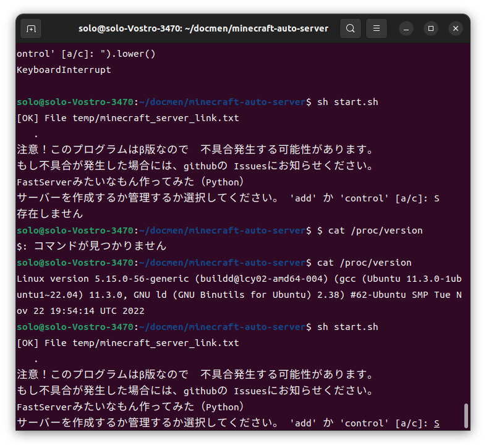
Task: Minimize the terminal window
Action: point(406,29)
